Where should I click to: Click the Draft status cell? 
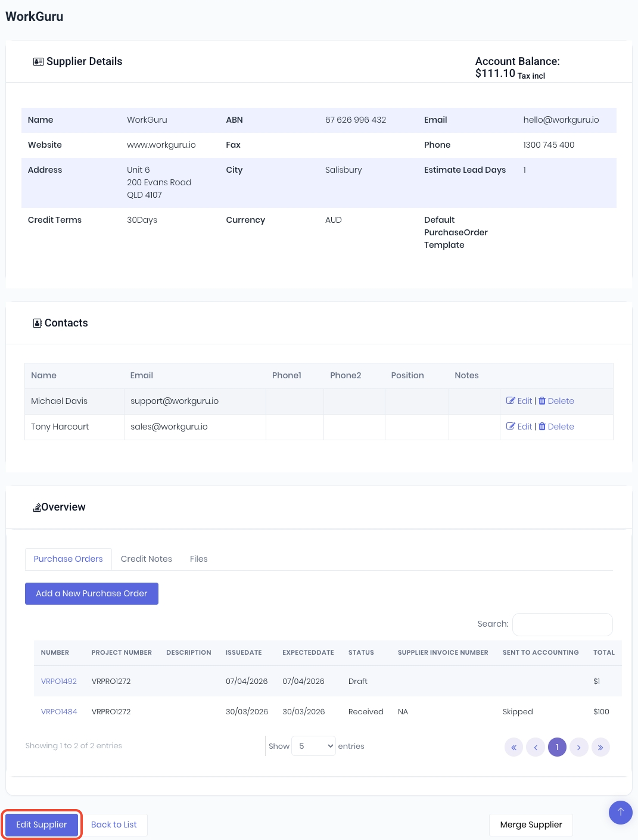point(358,682)
